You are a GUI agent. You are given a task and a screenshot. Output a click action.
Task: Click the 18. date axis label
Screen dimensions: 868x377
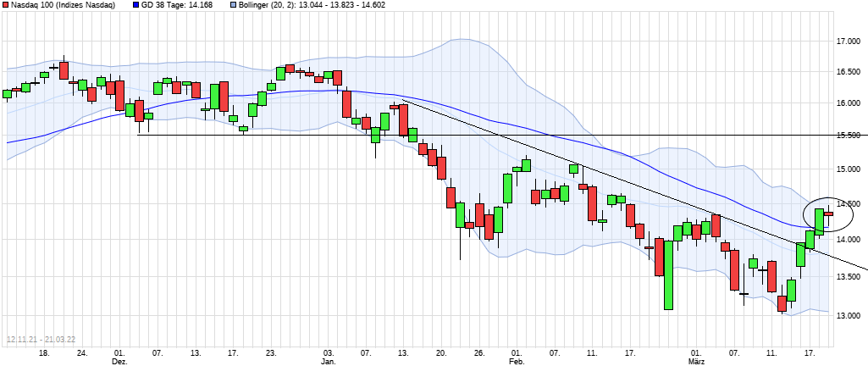45,352
